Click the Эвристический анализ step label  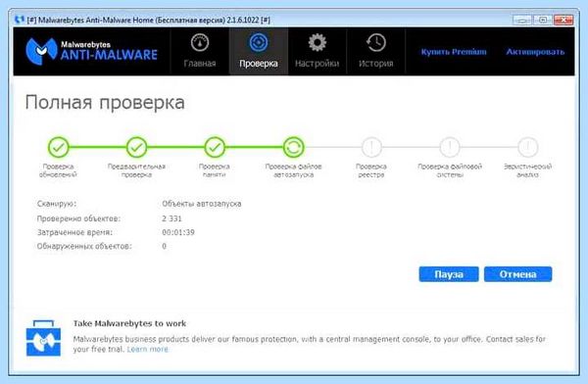pyautogui.click(x=527, y=170)
